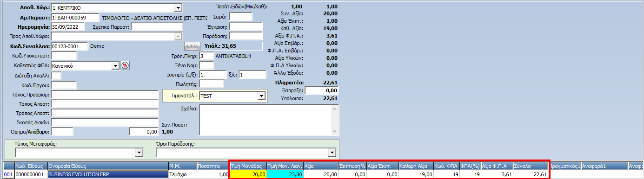Open the Τιμοκατάλ. TEST dropdown
Image resolution: width=644 pixels, height=179 pixels.
[261, 96]
